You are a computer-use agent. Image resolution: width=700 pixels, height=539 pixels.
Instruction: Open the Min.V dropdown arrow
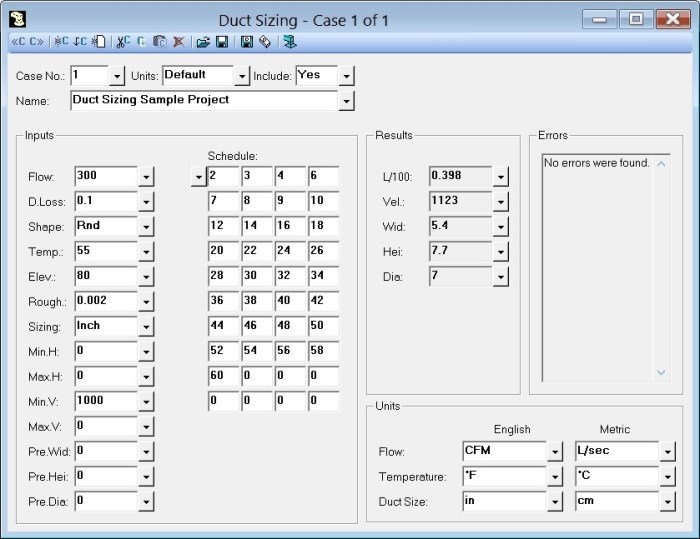pos(146,402)
